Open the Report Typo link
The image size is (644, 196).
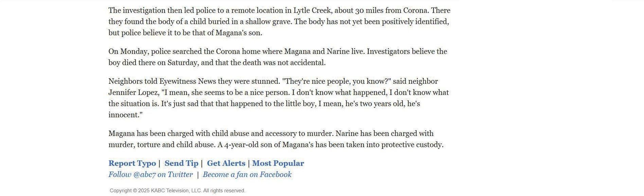[x=132, y=163]
